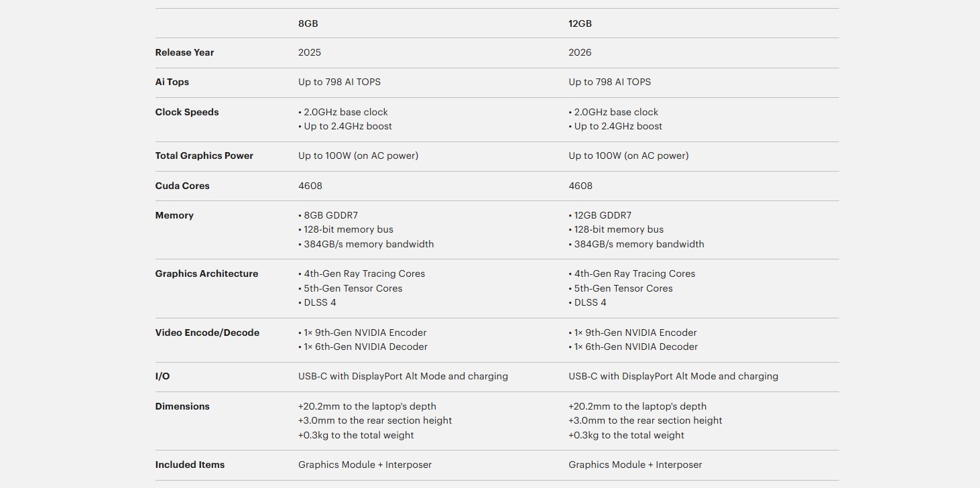
Task: Click the Video Encode/Decode row label
Action: pos(207,332)
